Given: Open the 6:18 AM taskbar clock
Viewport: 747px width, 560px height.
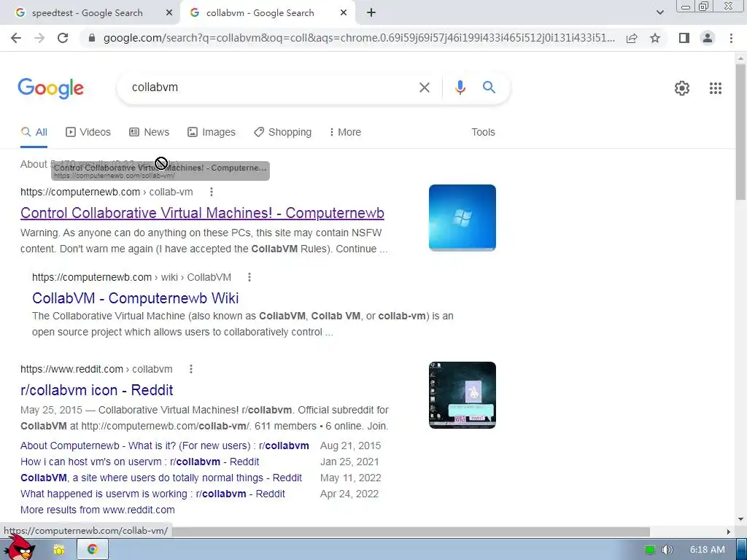Looking at the screenshot, I should pyautogui.click(x=708, y=550).
